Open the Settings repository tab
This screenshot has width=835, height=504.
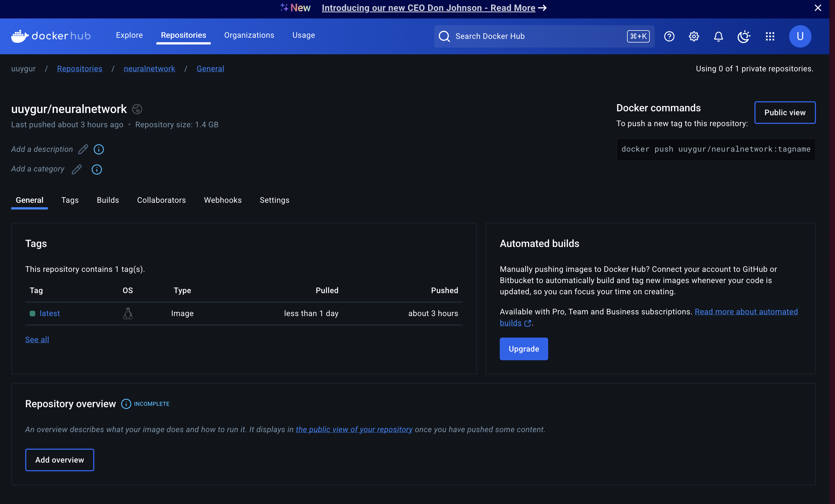point(274,200)
